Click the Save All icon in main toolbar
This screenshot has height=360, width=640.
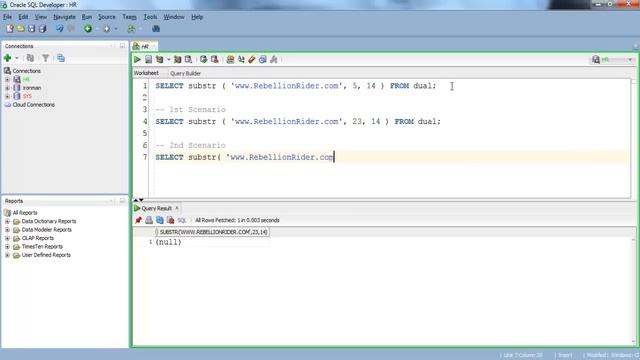(x=42, y=29)
